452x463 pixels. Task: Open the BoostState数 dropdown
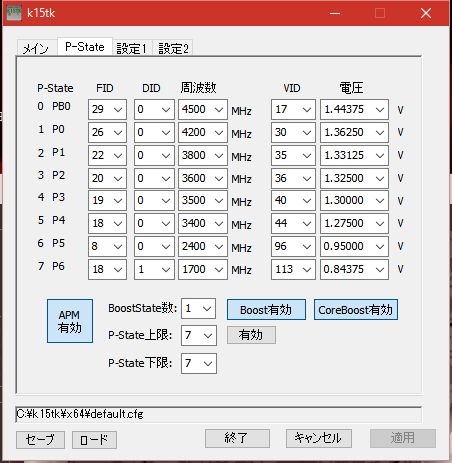[x=198, y=308]
